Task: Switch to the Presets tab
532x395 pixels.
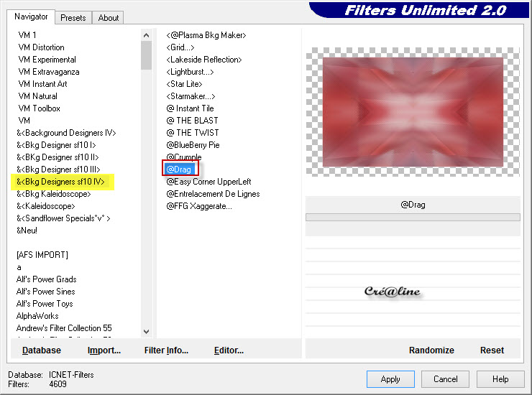Action: pos(73,18)
